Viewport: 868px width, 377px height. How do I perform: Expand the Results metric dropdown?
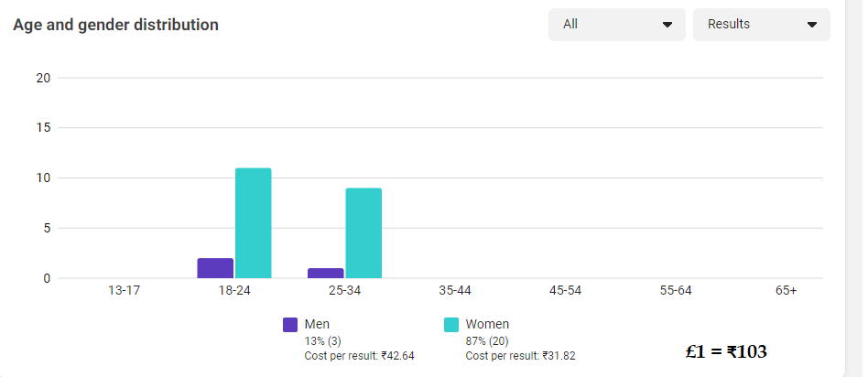pos(761,25)
